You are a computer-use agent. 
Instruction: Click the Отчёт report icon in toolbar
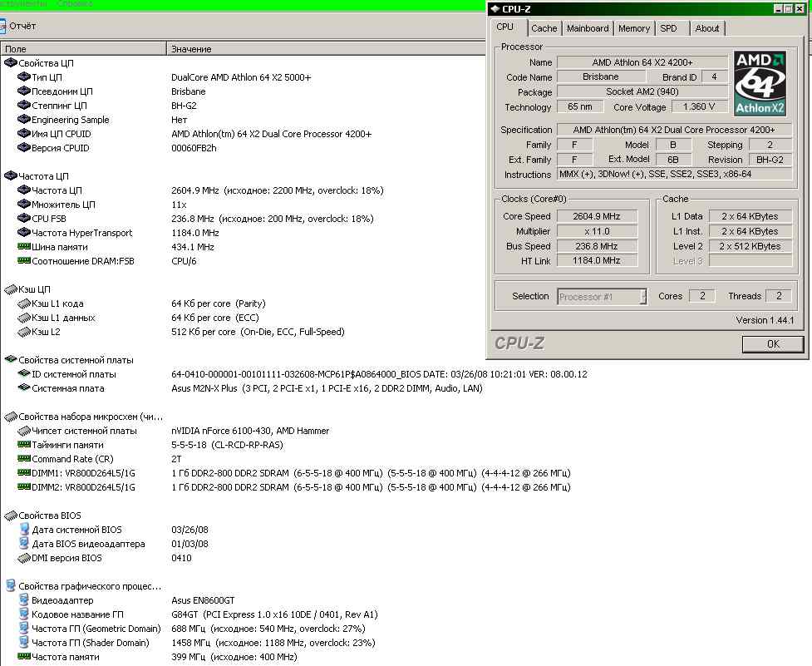pos(3,26)
